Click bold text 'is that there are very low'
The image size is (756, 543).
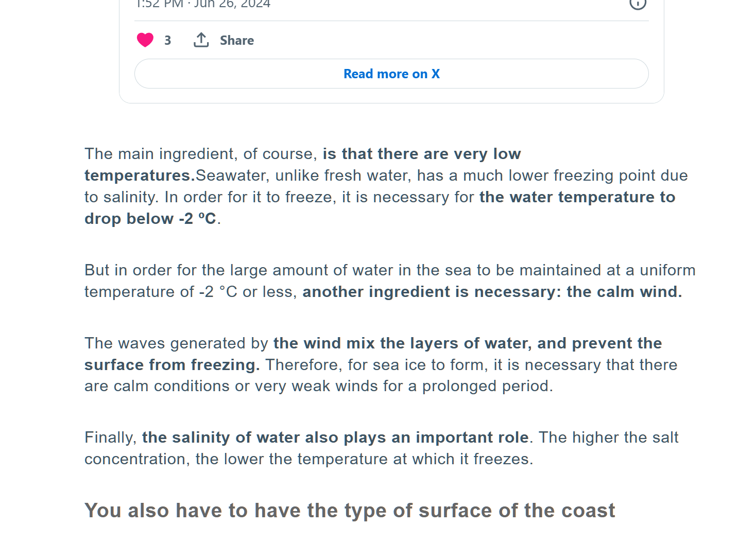(422, 154)
